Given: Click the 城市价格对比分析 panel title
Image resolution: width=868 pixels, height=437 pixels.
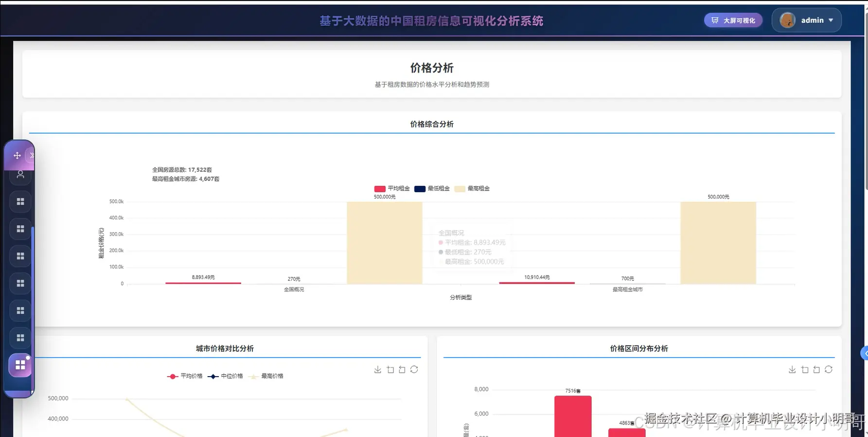Looking at the screenshot, I should point(225,348).
